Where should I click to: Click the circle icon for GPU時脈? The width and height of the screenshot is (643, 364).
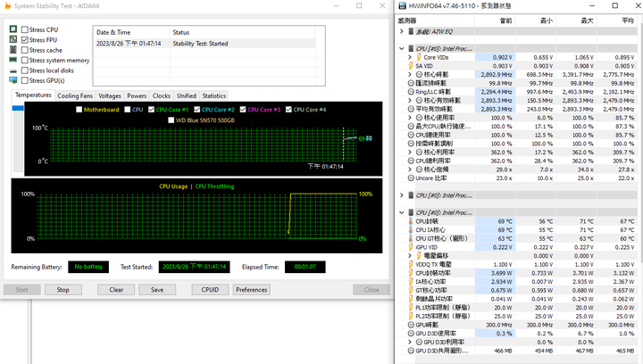(411, 324)
